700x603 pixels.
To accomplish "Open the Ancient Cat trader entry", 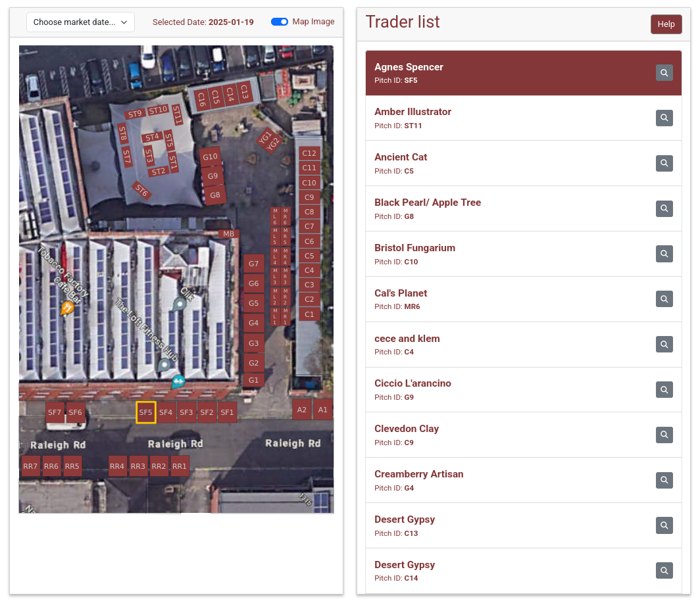I will pos(493,163).
